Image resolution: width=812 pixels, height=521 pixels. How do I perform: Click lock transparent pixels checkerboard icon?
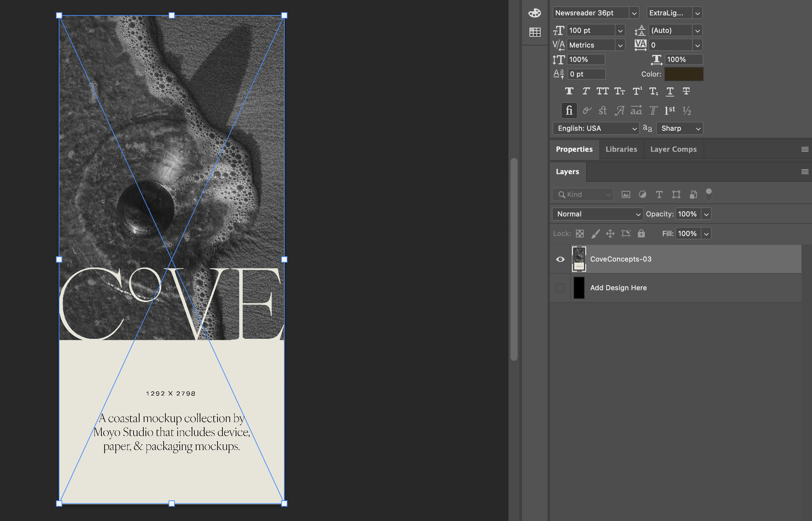(580, 234)
